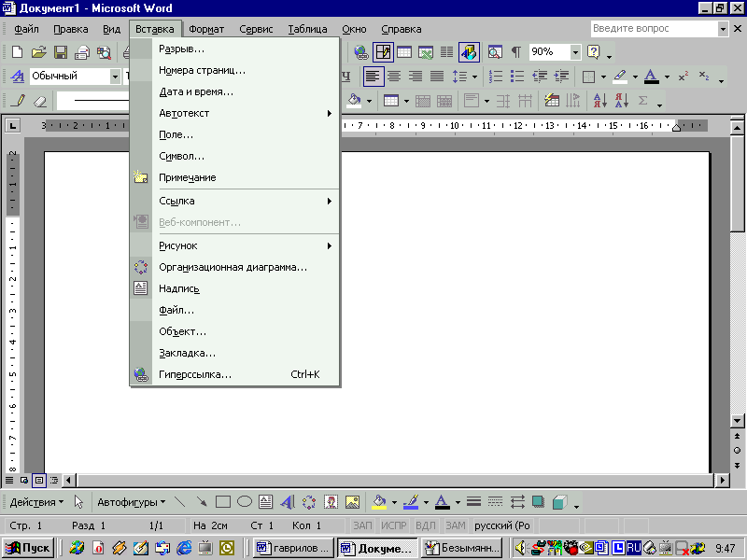
Task: Click the AutoSum sigma icon
Action: point(642,101)
